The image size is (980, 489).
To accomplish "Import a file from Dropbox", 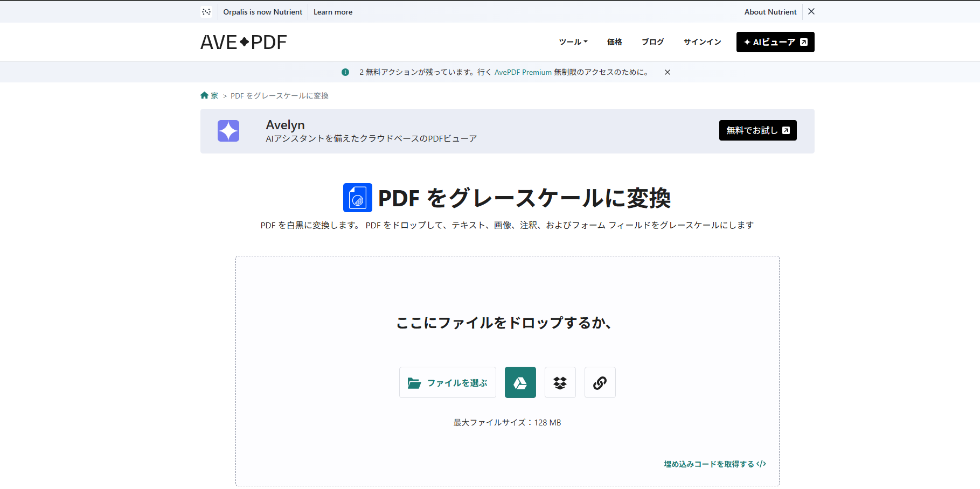I will click(560, 382).
